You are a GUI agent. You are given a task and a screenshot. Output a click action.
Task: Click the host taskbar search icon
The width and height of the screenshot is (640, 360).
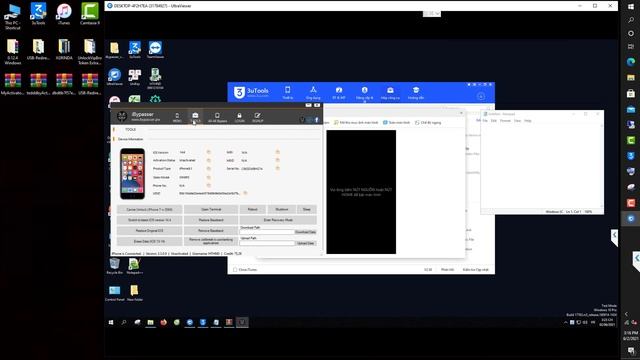[631, 20]
